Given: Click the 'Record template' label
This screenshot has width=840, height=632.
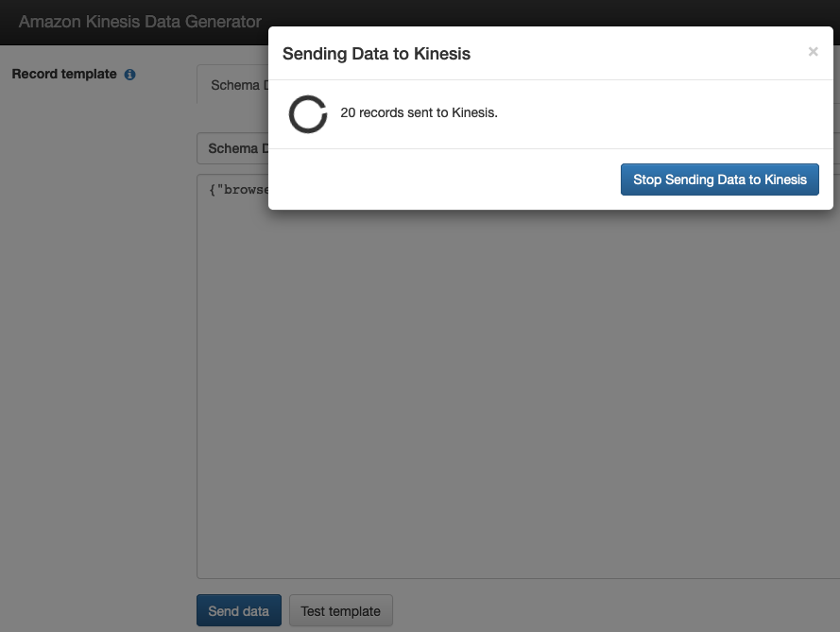Looking at the screenshot, I should pyautogui.click(x=64, y=74).
